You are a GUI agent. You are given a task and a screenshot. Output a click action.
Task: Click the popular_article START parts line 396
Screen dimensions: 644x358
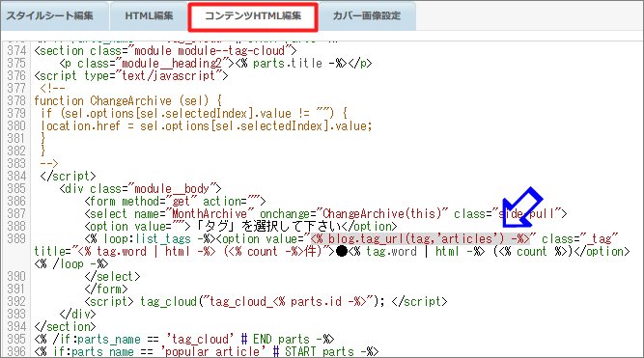click(207, 351)
